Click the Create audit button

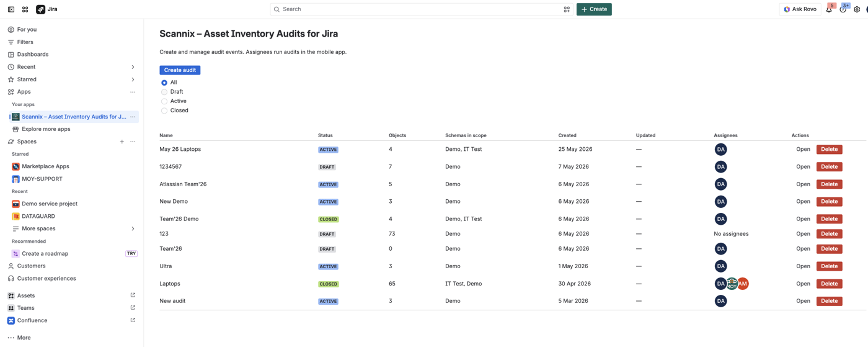[x=180, y=70]
